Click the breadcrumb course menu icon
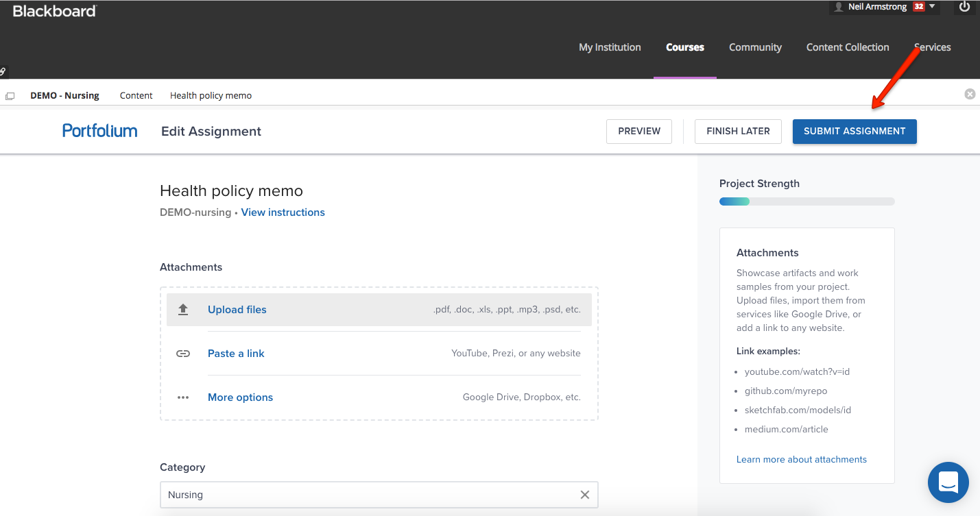980x516 pixels. click(10, 96)
